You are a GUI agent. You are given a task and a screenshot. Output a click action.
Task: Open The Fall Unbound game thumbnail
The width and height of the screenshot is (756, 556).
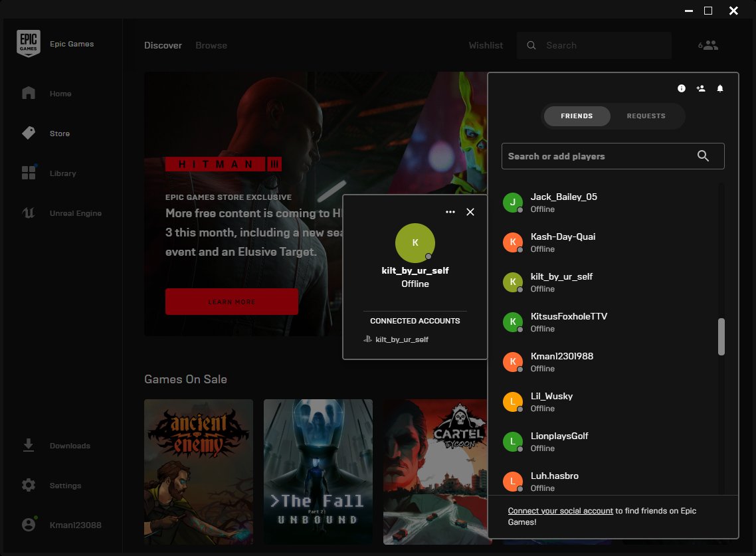tap(318, 472)
